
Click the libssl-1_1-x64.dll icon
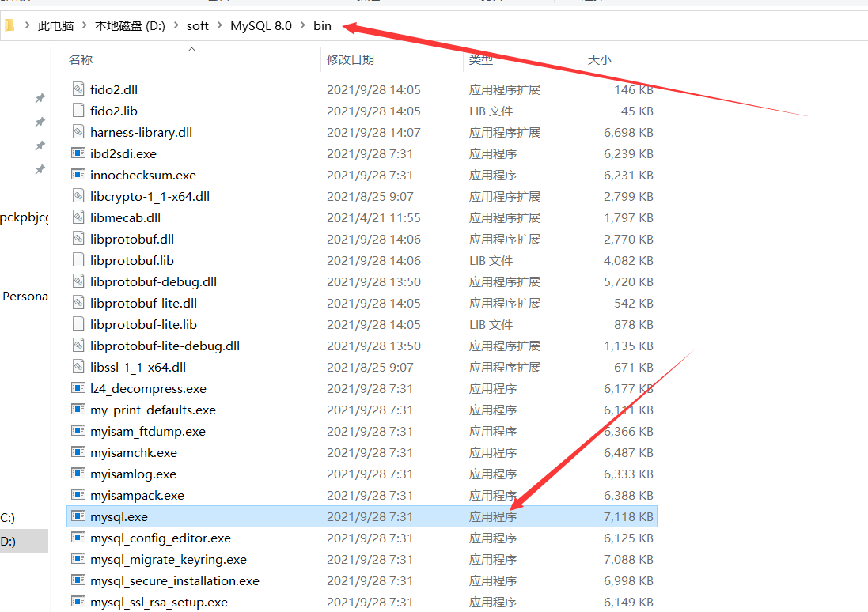[78, 366]
